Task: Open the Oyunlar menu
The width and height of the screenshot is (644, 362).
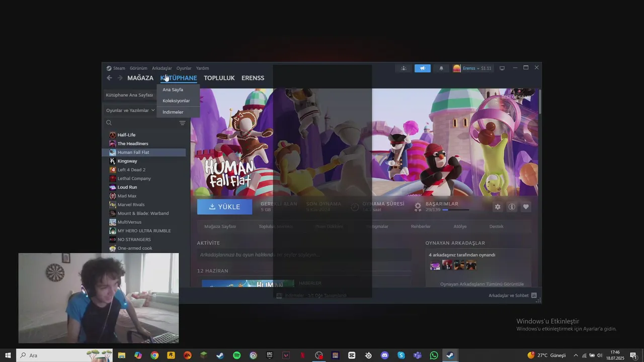Action: (x=184, y=68)
